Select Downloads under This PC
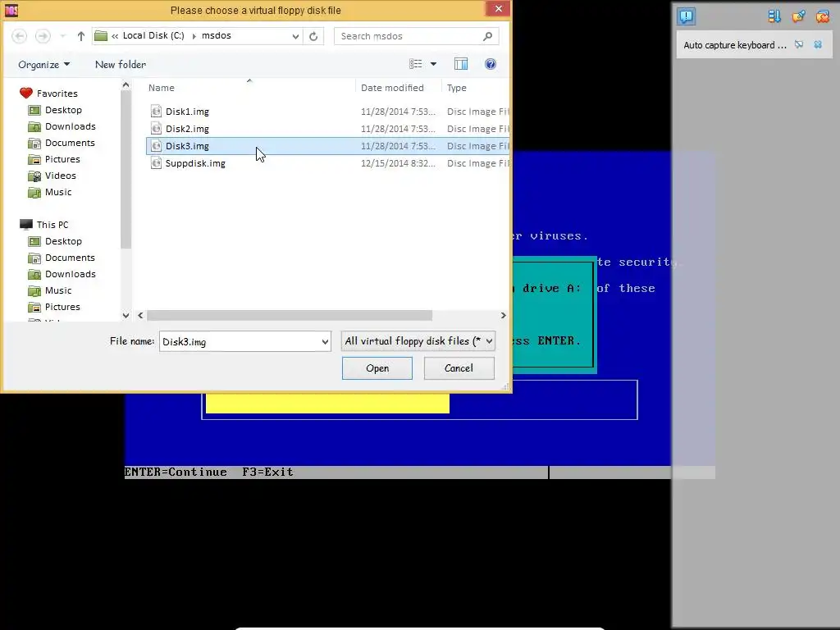 tap(71, 274)
